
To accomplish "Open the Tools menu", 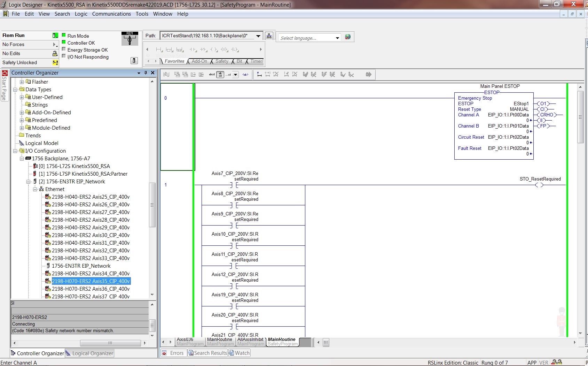I will (142, 14).
